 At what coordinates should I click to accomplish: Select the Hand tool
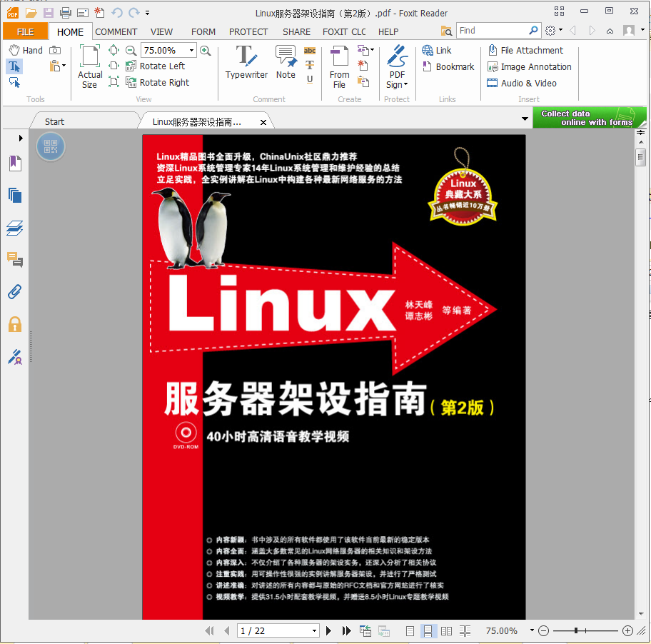(x=26, y=50)
